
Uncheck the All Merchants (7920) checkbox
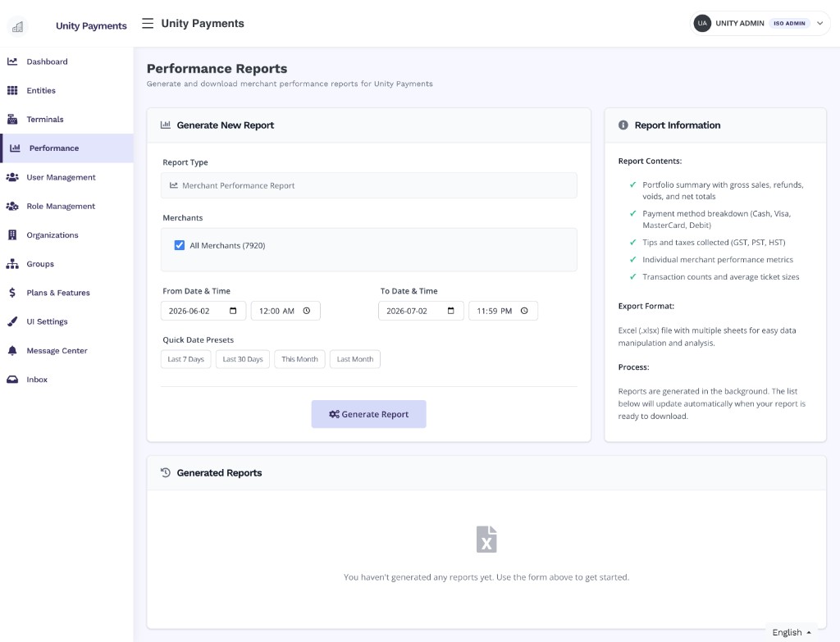tap(180, 246)
